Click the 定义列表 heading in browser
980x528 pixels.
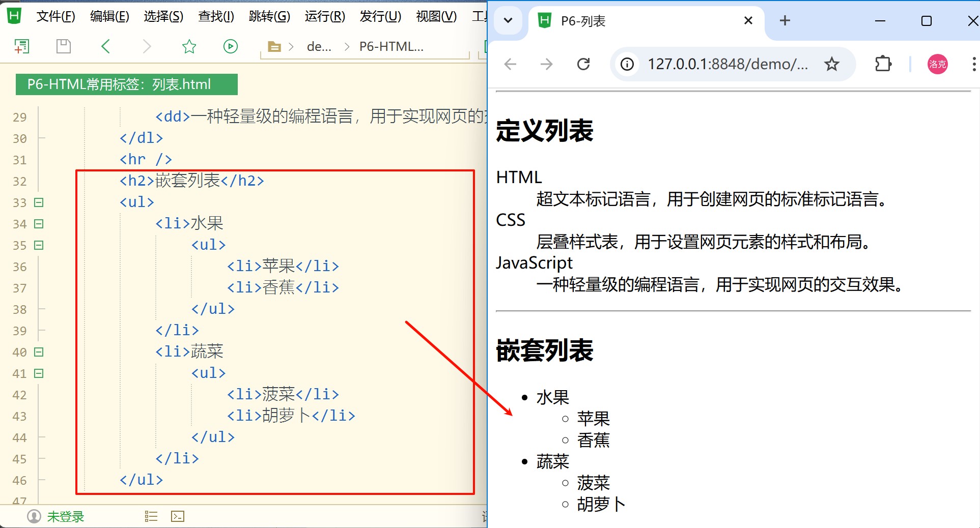(x=545, y=130)
